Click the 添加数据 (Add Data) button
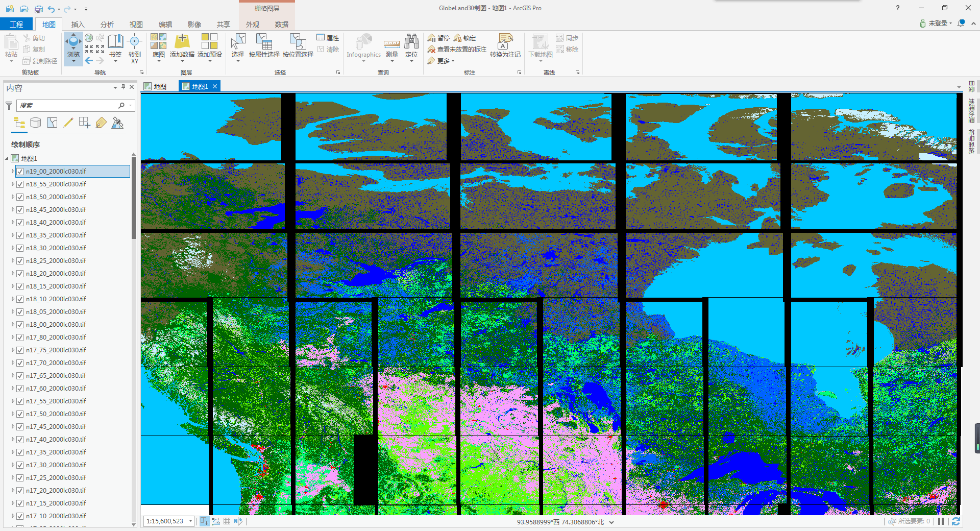Viewport: 980px width, 531px height. coord(182,47)
